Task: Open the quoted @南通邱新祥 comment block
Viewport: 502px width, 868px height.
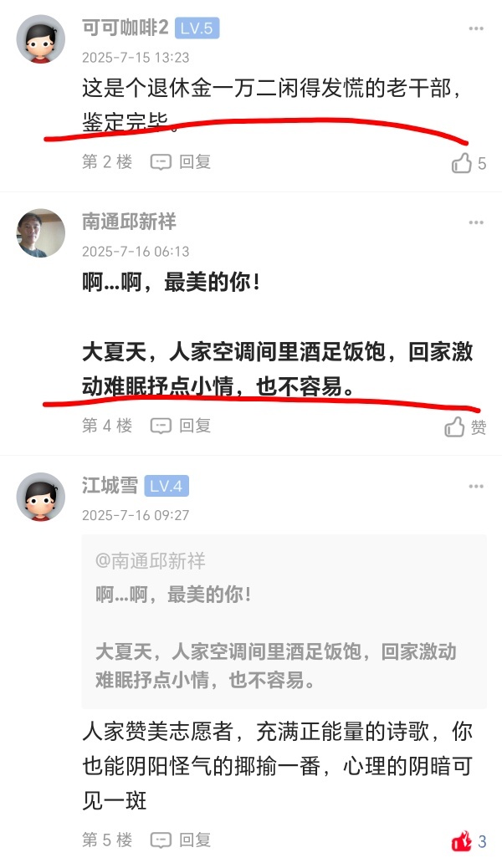Action: click(284, 621)
